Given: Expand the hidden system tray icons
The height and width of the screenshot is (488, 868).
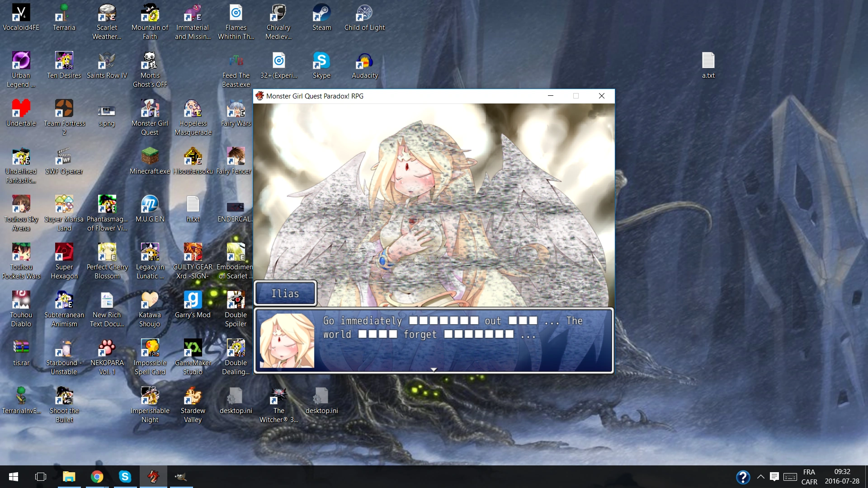Looking at the screenshot, I should pyautogui.click(x=761, y=477).
